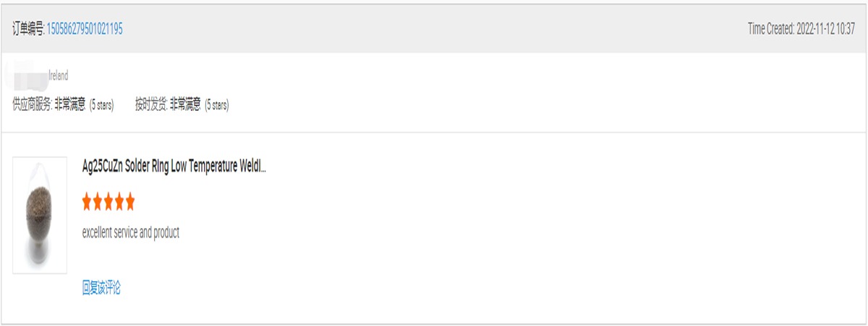The width and height of the screenshot is (868, 326).
Task: Click the blurred buyer name
Action: [25, 75]
